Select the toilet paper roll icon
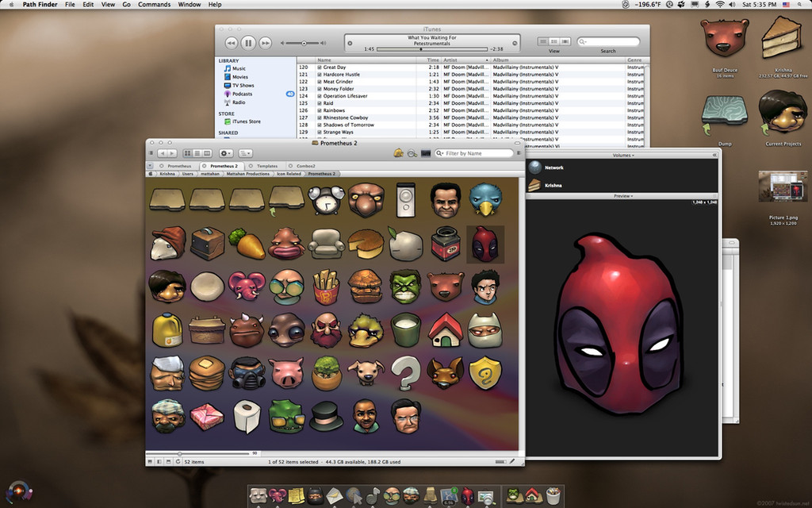Viewport: 812px width, 508px height. (x=247, y=416)
